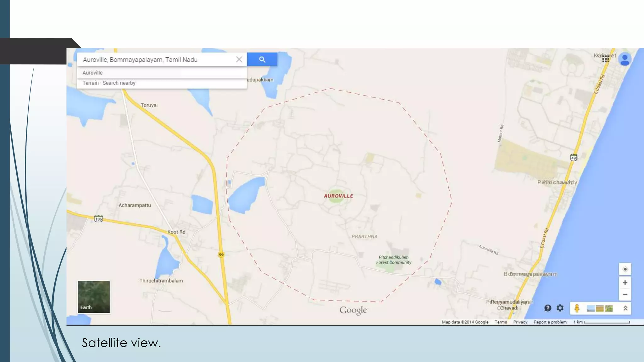644x362 pixels.
Task: Open the second brown photo thumbnail
Action: point(599,308)
